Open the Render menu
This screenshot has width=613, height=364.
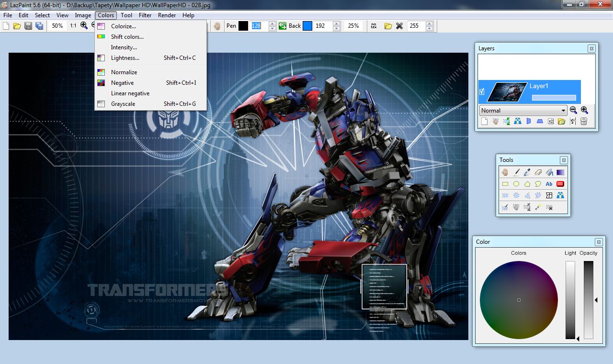coord(167,15)
